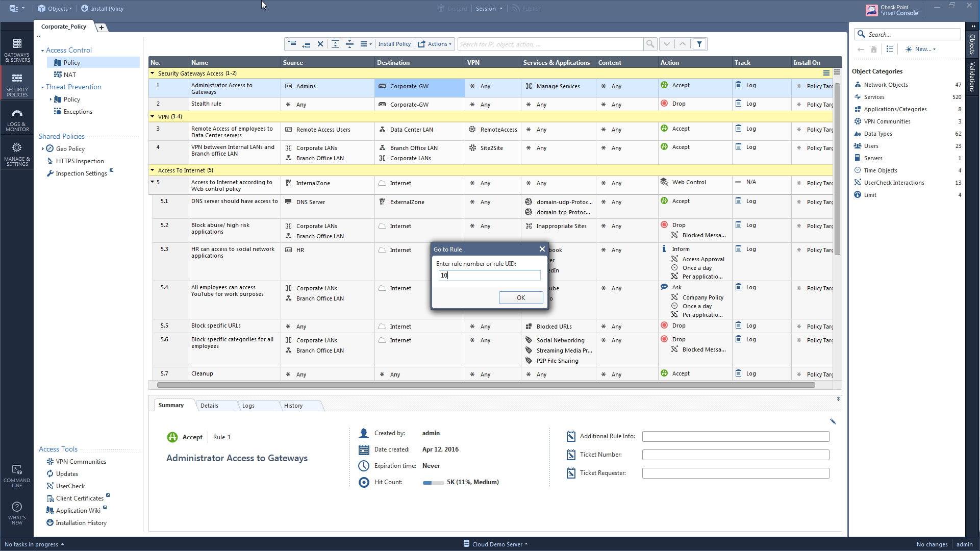Open Installation History access tool
Image resolution: width=980 pixels, height=551 pixels.
[81, 523]
